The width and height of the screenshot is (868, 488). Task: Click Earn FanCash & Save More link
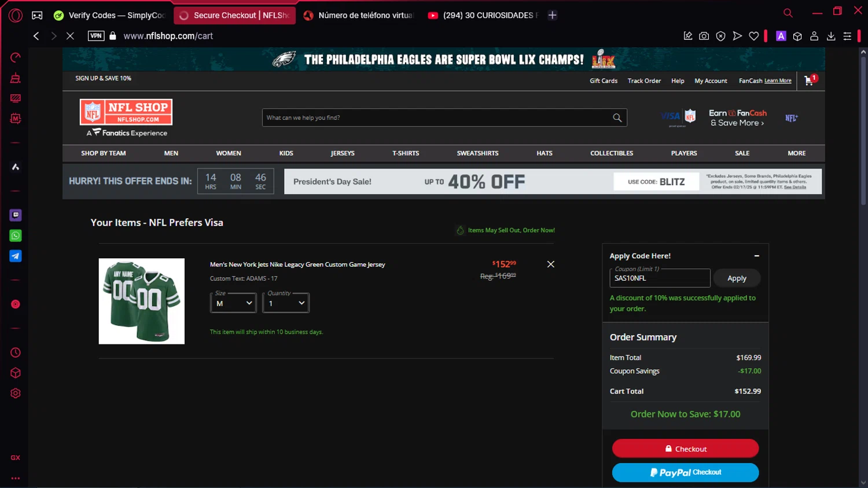pyautogui.click(x=738, y=118)
